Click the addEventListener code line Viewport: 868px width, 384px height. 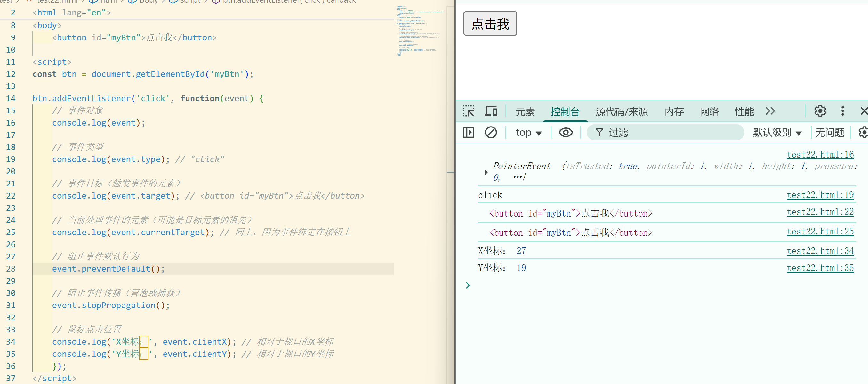[x=148, y=98]
